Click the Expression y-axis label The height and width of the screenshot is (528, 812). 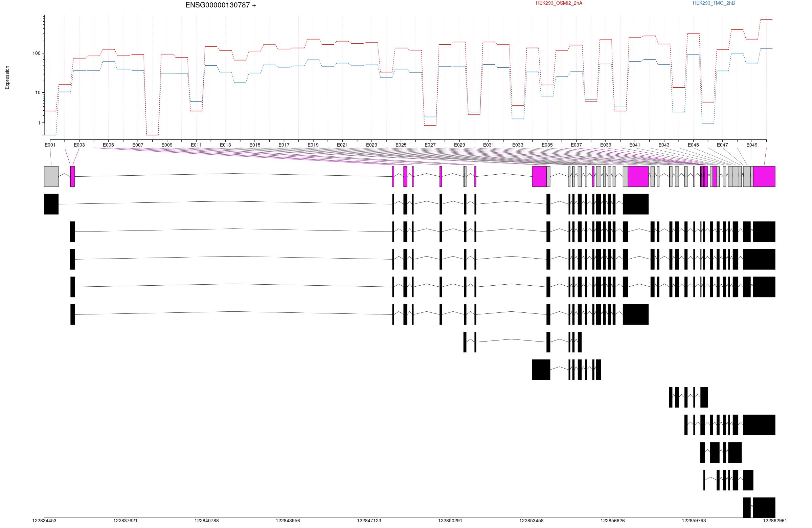point(7,78)
